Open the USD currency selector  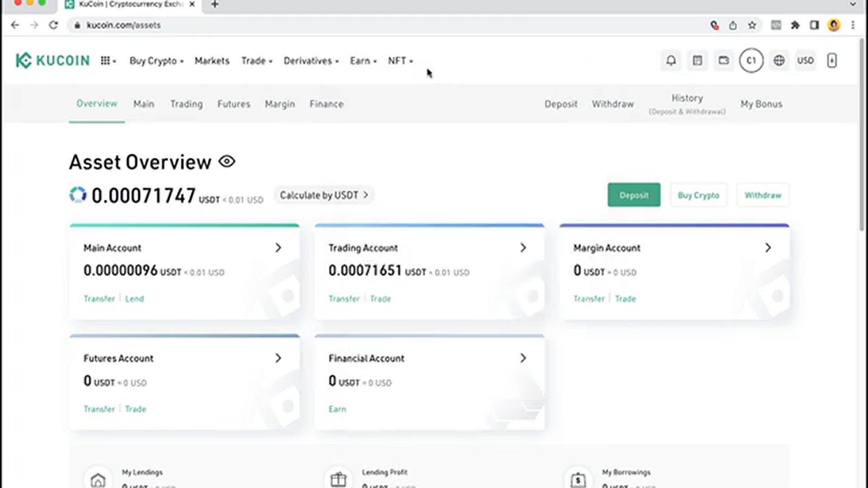(x=805, y=61)
